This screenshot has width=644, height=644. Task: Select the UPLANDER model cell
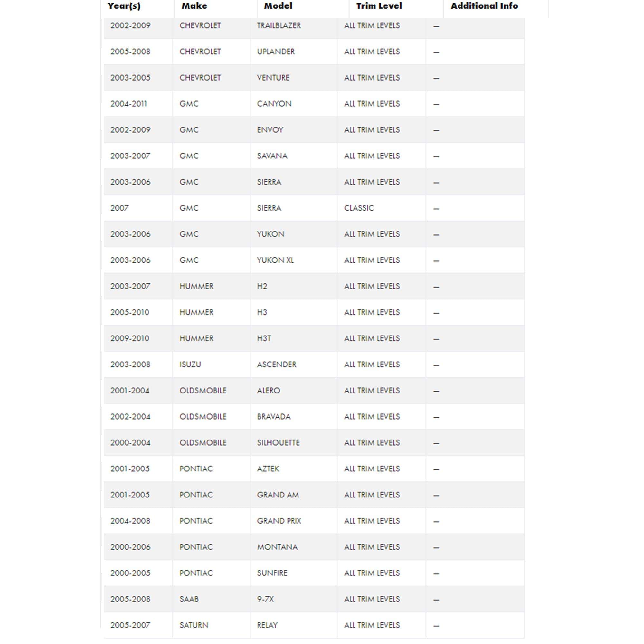276,52
